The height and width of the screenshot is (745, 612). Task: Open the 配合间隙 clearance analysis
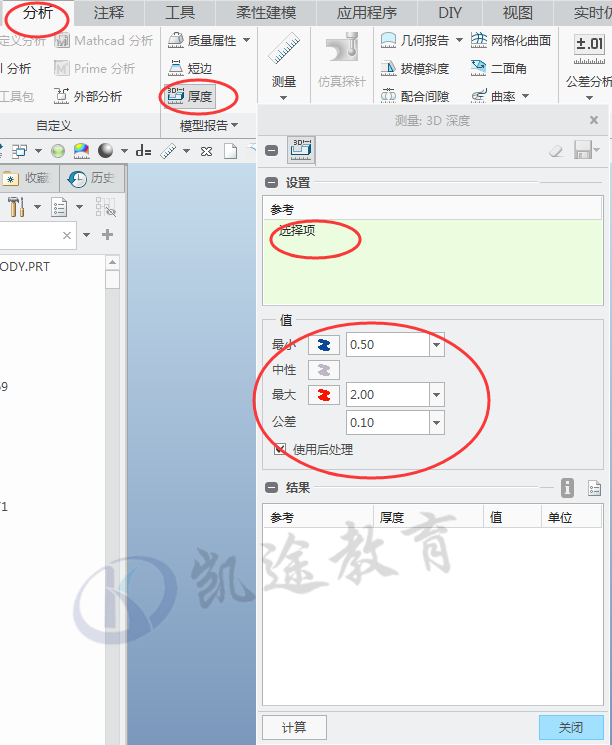coord(415,96)
